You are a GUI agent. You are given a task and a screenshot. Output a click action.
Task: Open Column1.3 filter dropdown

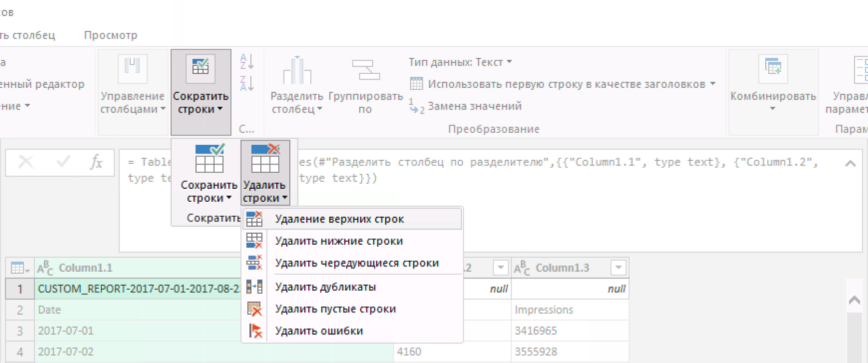(x=618, y=267)
